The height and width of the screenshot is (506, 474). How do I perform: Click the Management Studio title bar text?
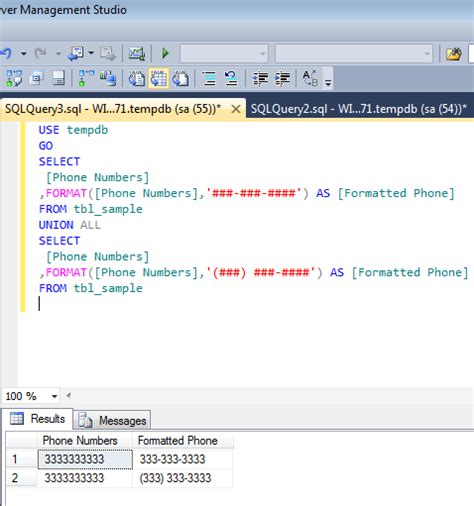(63, 10)
